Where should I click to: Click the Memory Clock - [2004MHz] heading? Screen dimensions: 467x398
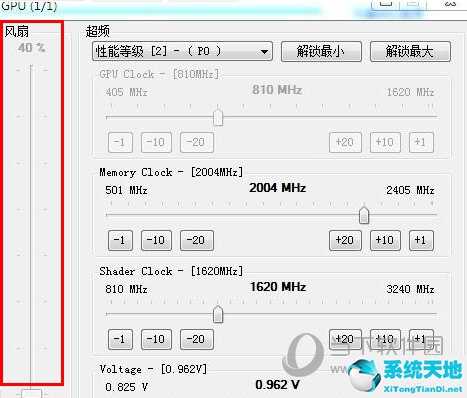point(171,172)
